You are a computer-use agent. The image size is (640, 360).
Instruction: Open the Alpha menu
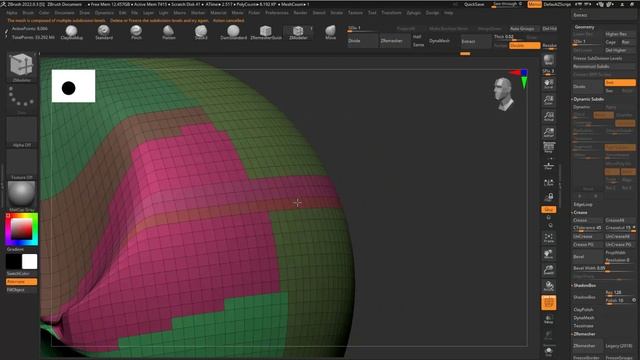(x=12, y=13)
